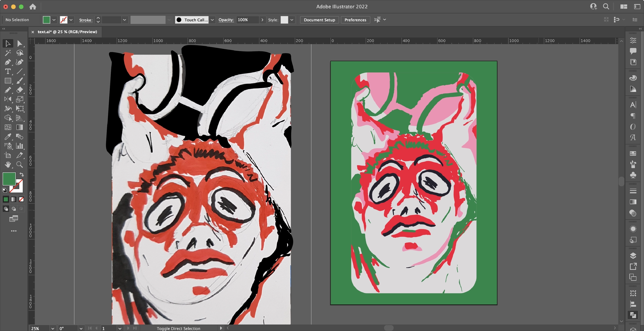644x331 pixels.
Task: Open the zoom level 25% dropdown
Action: coord(53,328)
